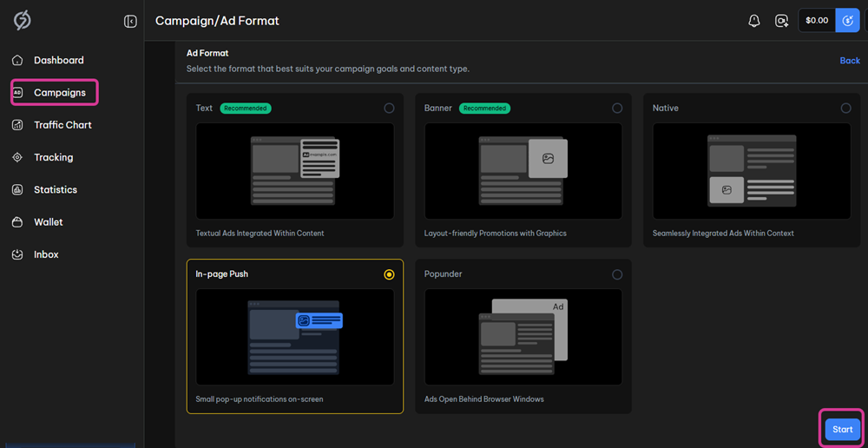Click the Traffic Chart icon
Screen dimensions: 868x448
point(17,125)
